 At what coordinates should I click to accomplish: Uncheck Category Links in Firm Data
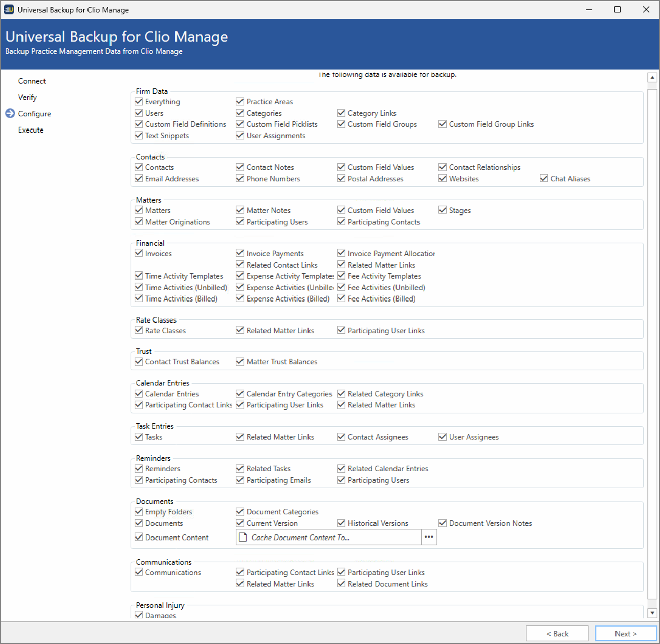point(341,113)
